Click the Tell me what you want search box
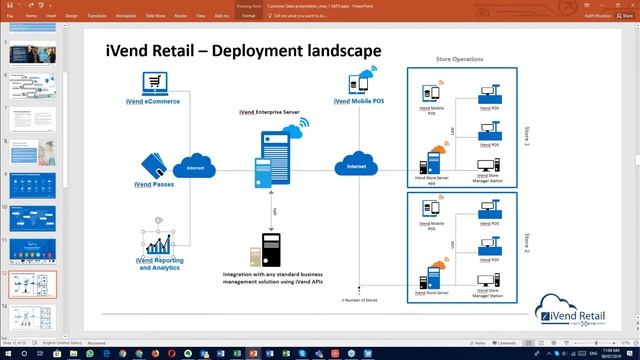Screen dimensions: 640x360 point(299,16)
